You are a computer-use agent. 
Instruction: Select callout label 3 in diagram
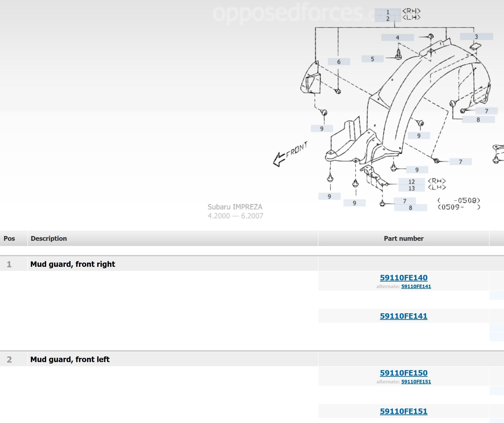[476, 37]
